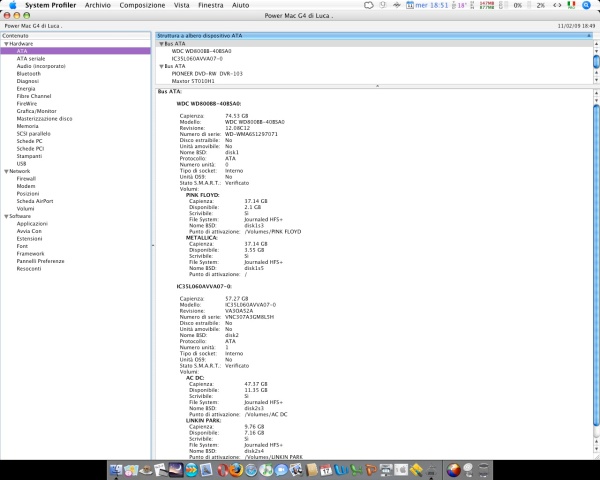600x480 pixels.
Task: Select Maxtor 5T010H1 device row
Action: (193, 81)
